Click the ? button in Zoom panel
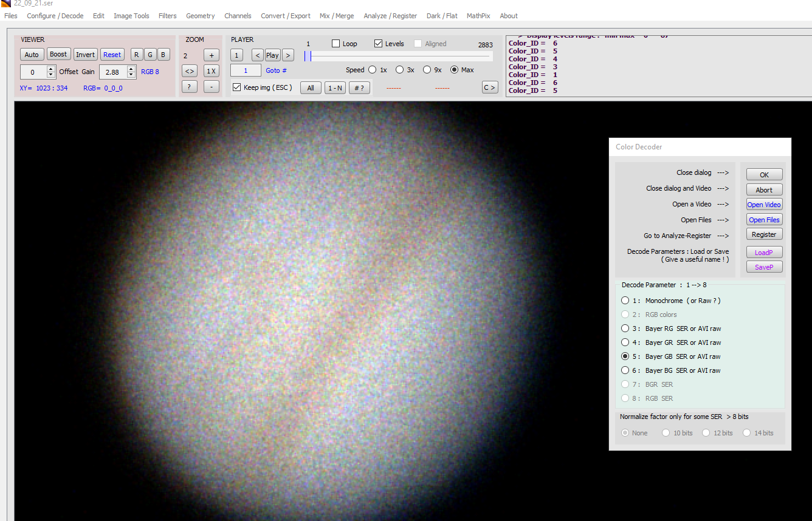This screenshot has height=521, width=812. coord(190,87)
